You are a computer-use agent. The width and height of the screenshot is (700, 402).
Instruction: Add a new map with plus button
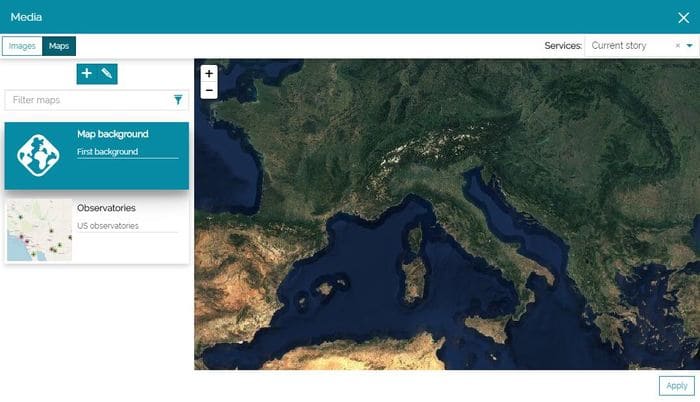[87, 73]
